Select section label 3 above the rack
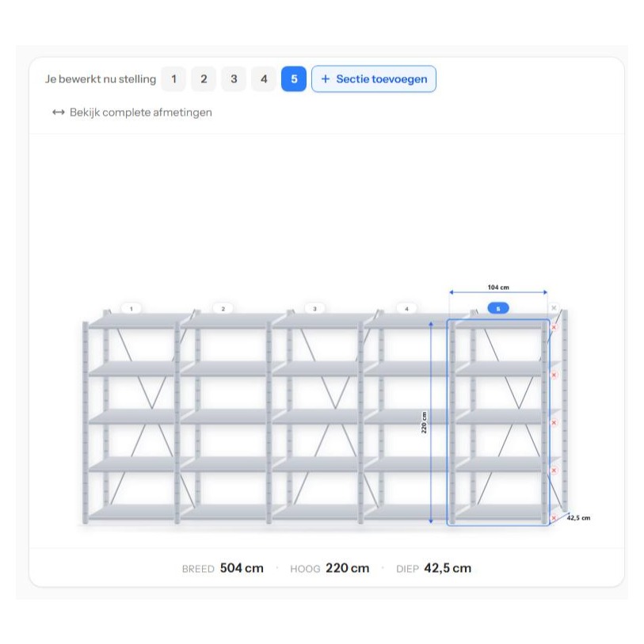Image resolution: width=644 pixels, height=644 pixels. coord(315,308)
